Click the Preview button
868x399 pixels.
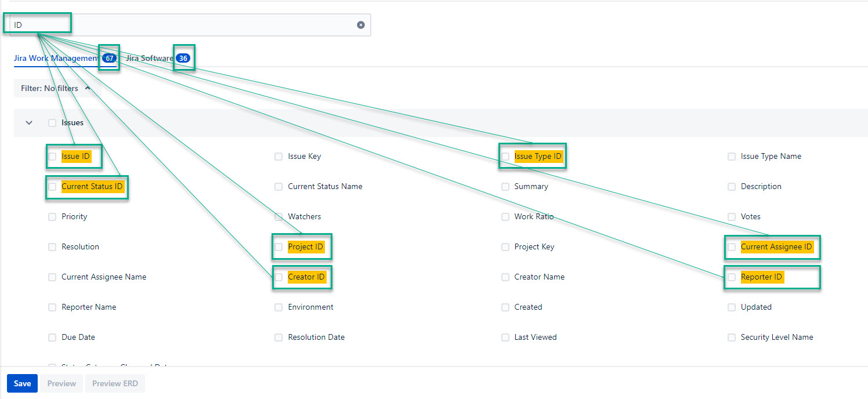tap(62, 383)
